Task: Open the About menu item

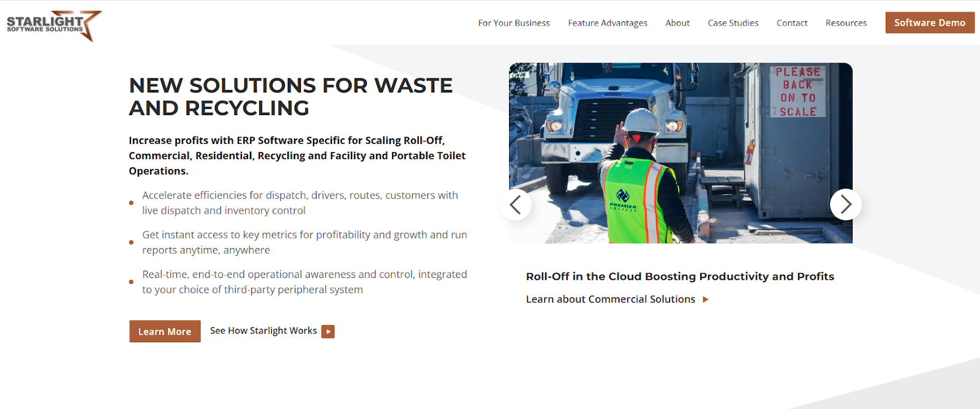Action: [x=677, y=23]
